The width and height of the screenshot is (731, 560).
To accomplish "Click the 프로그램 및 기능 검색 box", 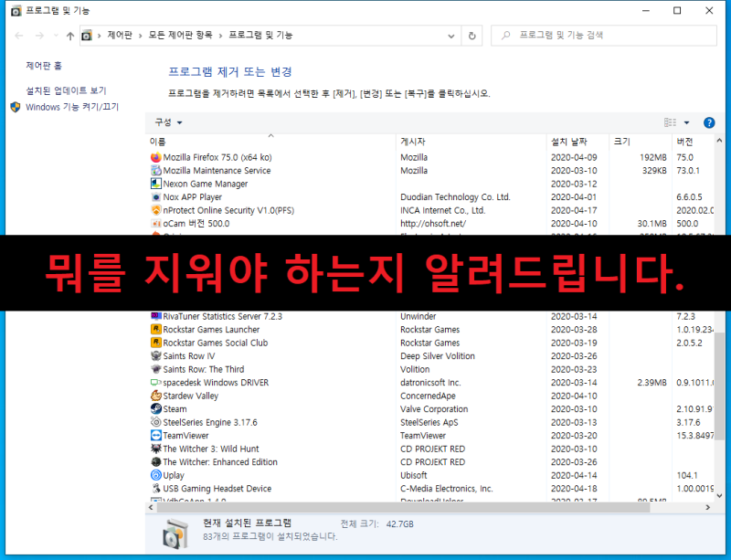I will point(604,36).
